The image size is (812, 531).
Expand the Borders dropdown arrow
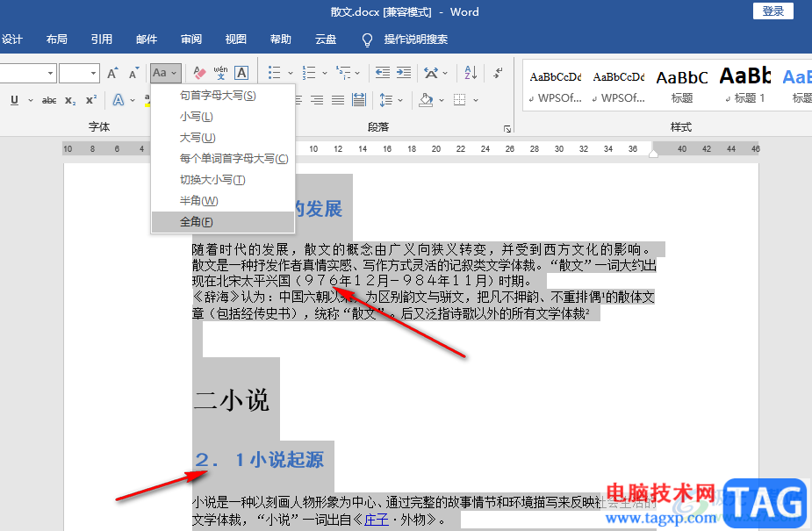click(x=476, y=100)
